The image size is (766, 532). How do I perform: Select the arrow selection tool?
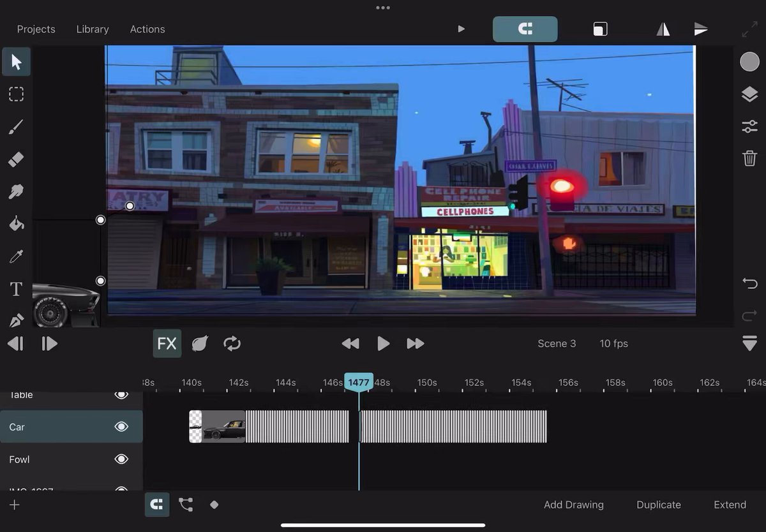coord(16,62)
